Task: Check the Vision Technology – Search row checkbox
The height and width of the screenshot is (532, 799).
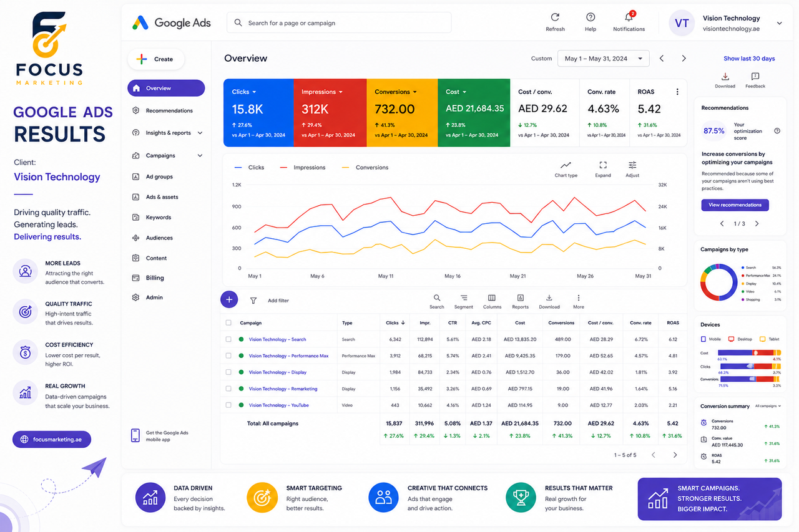Action: pyautogui.click(x=228, y=339)
